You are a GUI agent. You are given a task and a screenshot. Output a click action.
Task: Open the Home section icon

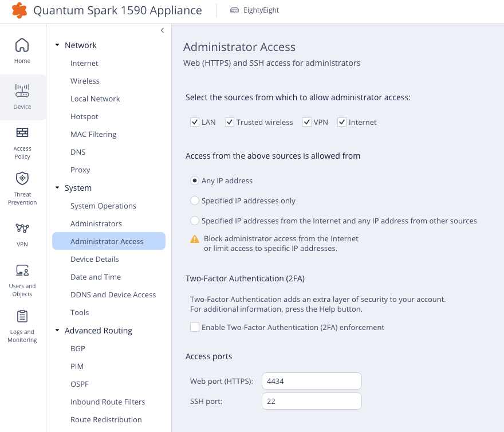click(x=22, y=45)
